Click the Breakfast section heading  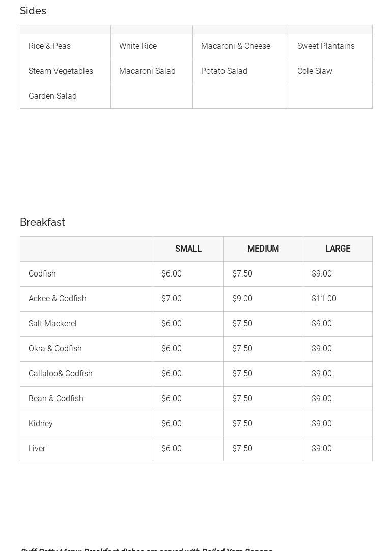pyautogui.click(x=42, y=222)
